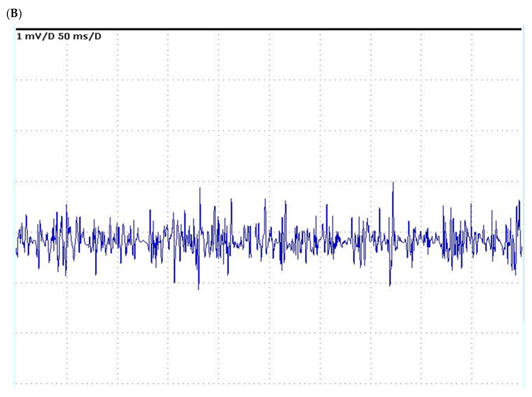
Task: Click the 1 mV/D amplitude scale text
Action: [35, 37]
